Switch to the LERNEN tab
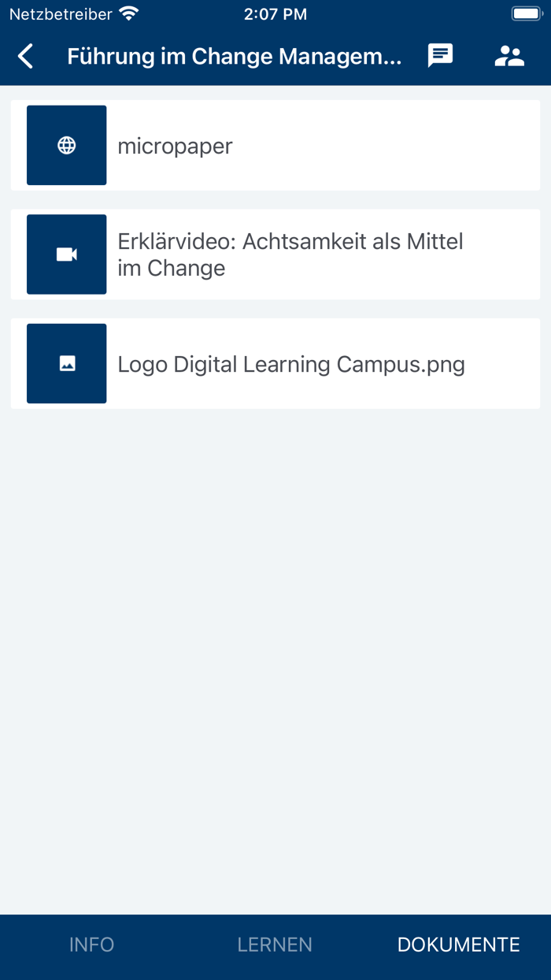Image resolution: width=551 pixels, height=980 pixels. point(275,945)
